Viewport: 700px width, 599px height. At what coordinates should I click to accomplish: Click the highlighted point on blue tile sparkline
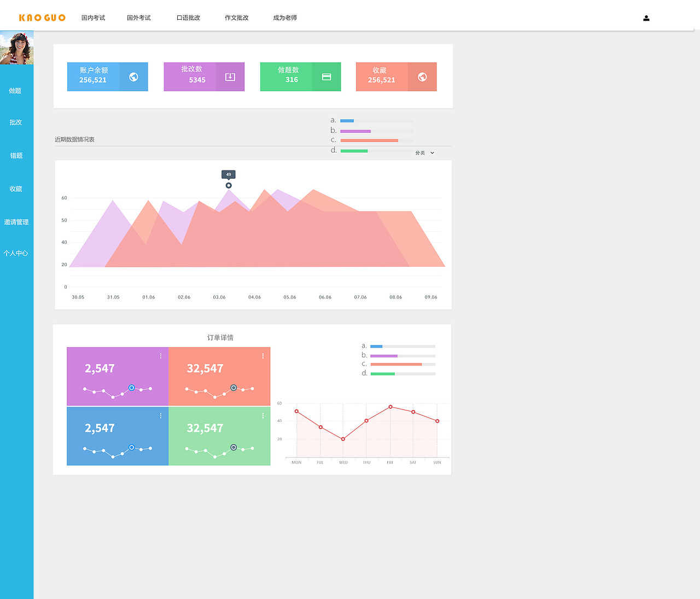click(132, 447)
